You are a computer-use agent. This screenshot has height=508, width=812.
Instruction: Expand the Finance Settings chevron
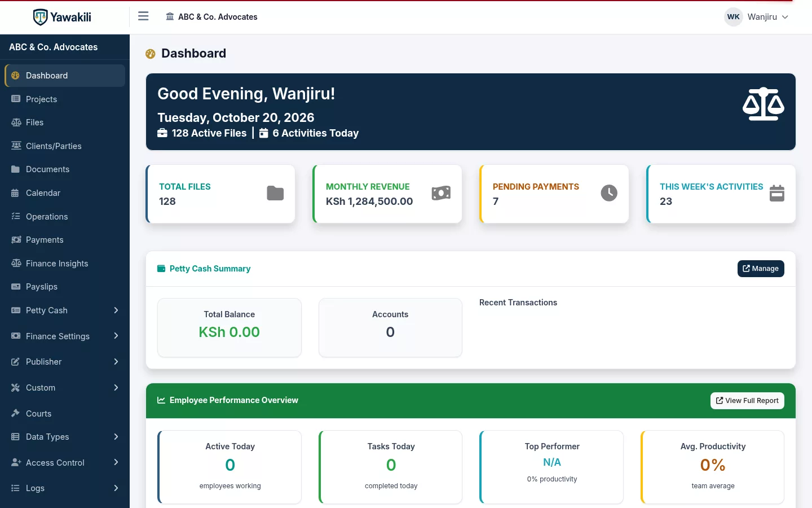(x=116, y=336)
